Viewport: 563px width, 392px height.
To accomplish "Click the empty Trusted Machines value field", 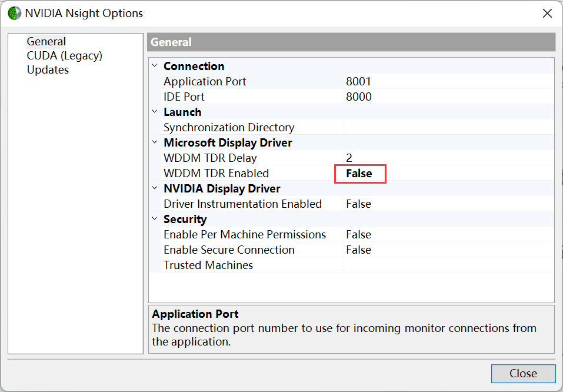I will [x=448, y=265].
